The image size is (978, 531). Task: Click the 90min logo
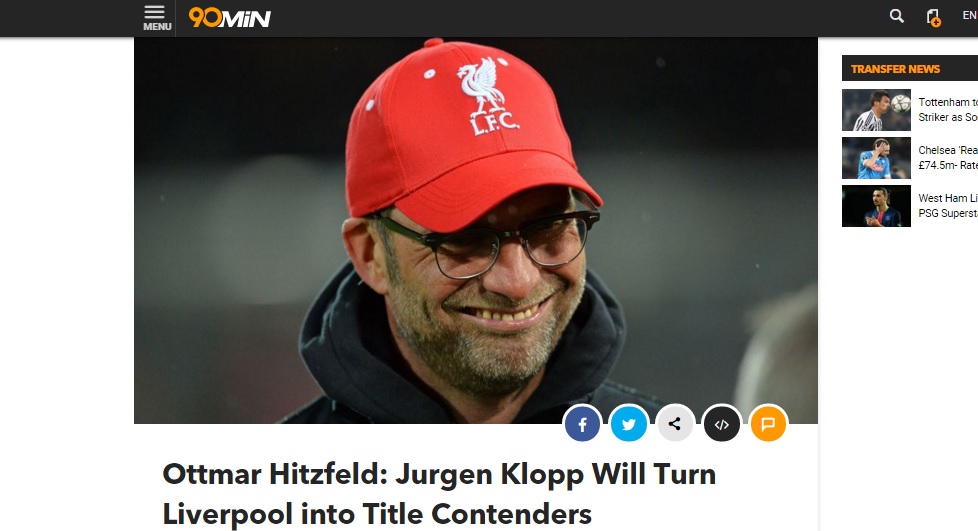[230, 17]
